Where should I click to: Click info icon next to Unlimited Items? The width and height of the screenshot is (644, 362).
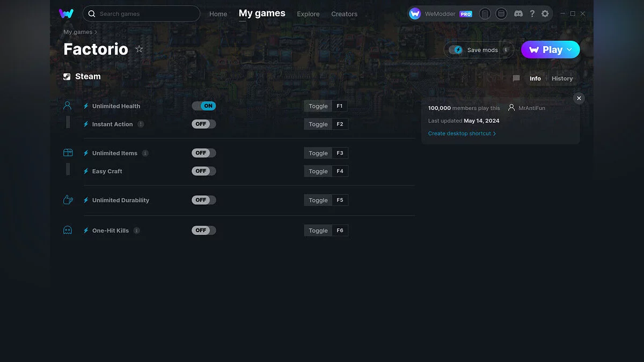click(145, 153)
